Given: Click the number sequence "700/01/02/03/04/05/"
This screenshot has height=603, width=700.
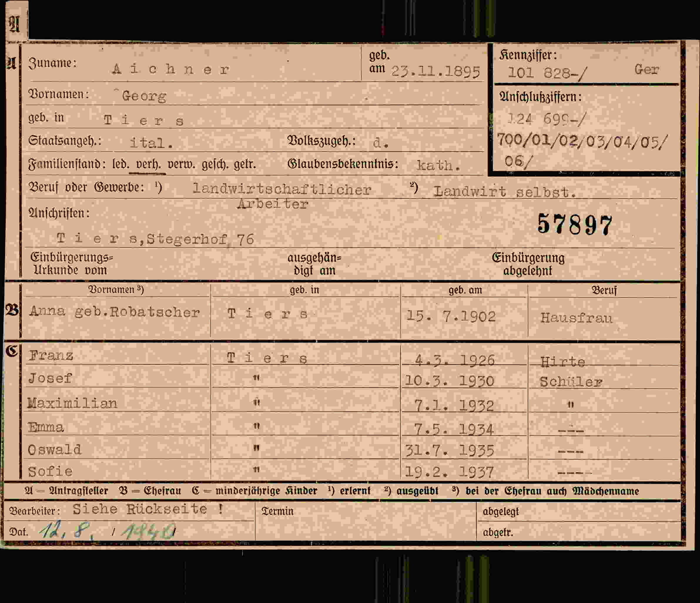Looking at the screenshot, I should pos(582,141).
